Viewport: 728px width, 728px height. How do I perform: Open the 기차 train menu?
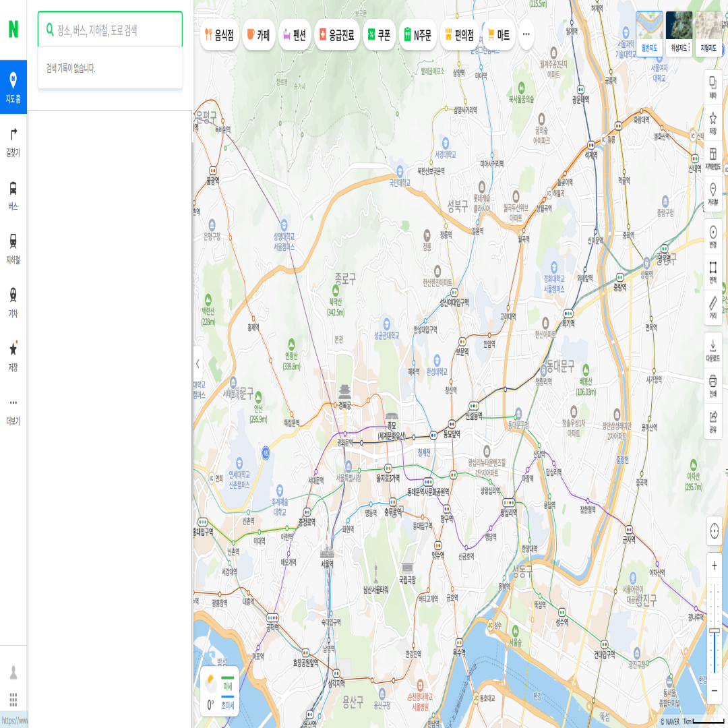(x=13, y=302)
